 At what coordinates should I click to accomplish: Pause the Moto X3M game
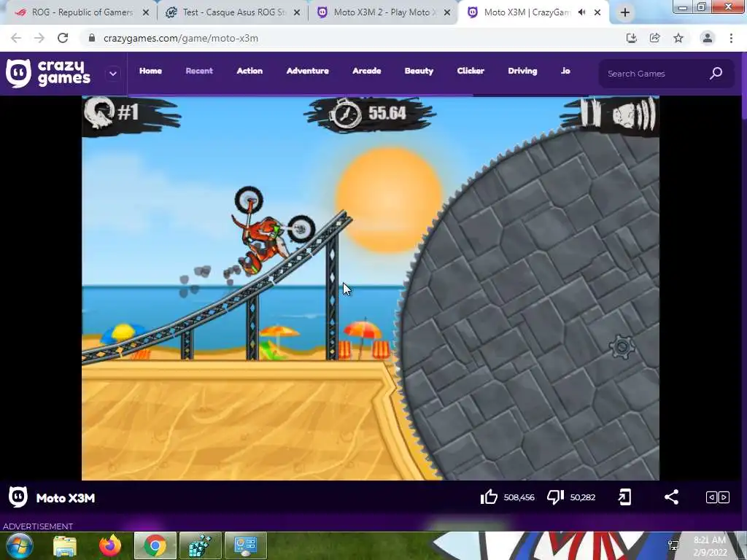pyautogui.click(x=591, y=112)
